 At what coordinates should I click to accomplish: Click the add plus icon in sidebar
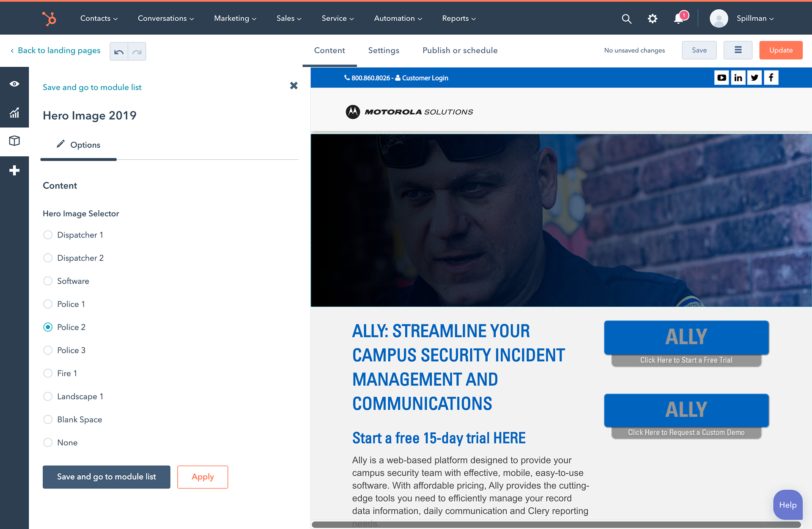pos(14,170)
